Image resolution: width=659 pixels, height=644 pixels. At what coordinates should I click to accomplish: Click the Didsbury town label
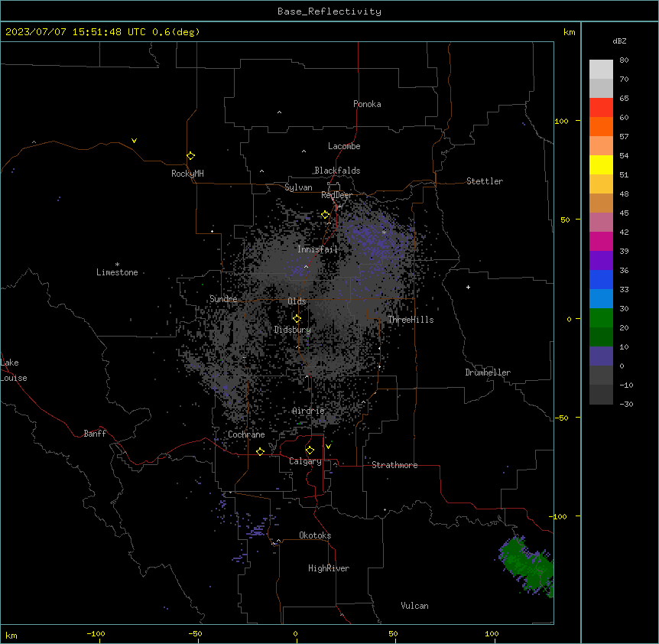point(292,330)
